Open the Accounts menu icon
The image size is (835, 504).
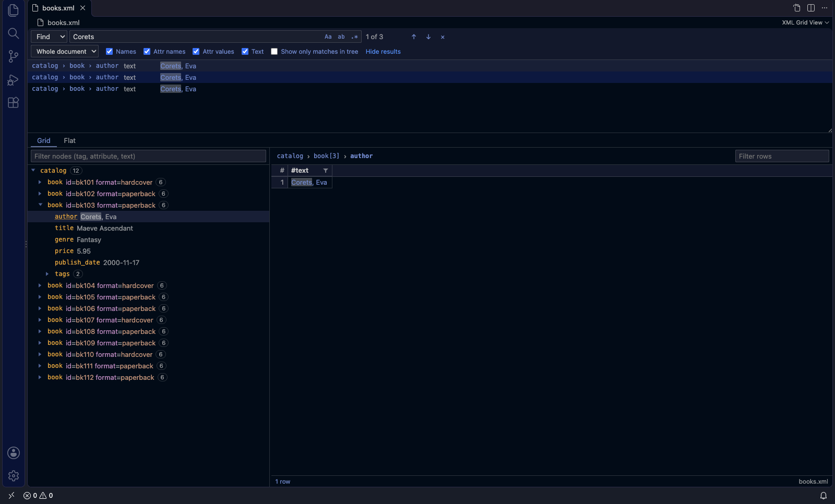coord(14,453)
